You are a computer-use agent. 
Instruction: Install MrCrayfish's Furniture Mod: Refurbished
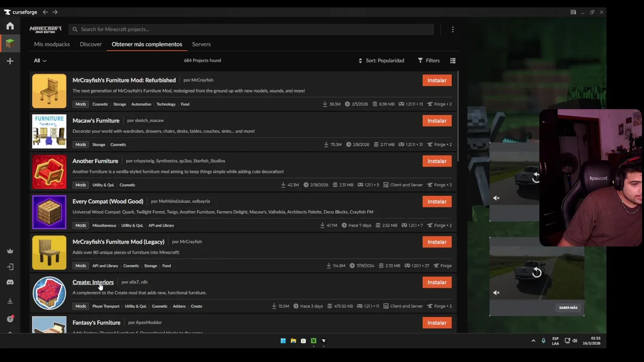437,80
